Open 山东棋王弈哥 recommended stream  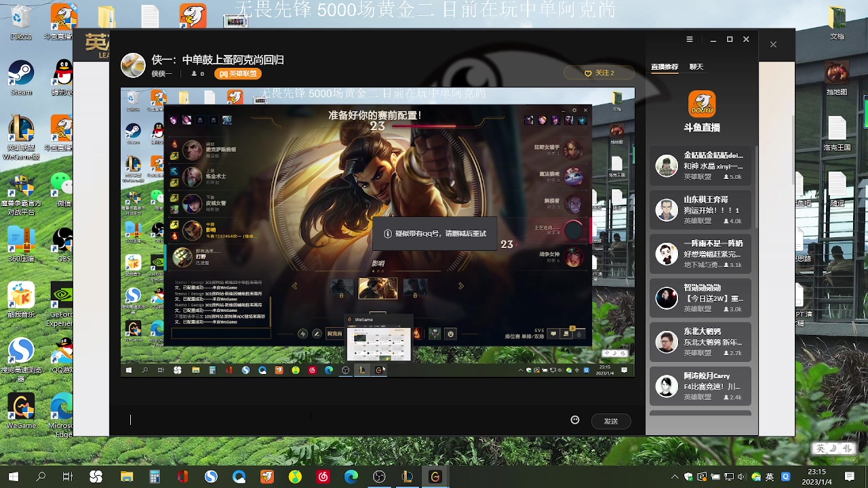coord(701,210)
